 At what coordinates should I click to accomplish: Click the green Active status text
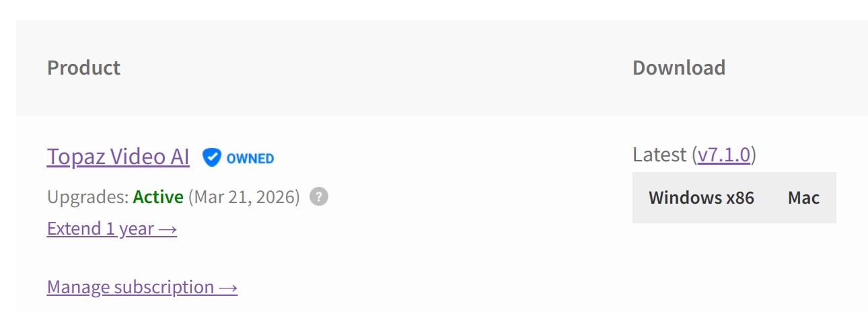[x=158, y=197]
